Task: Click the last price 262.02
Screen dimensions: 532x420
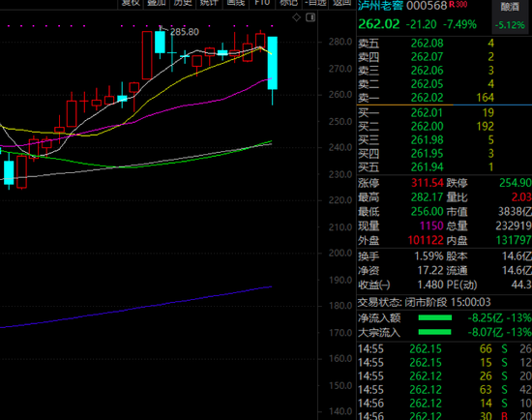Action: [379, 24]
